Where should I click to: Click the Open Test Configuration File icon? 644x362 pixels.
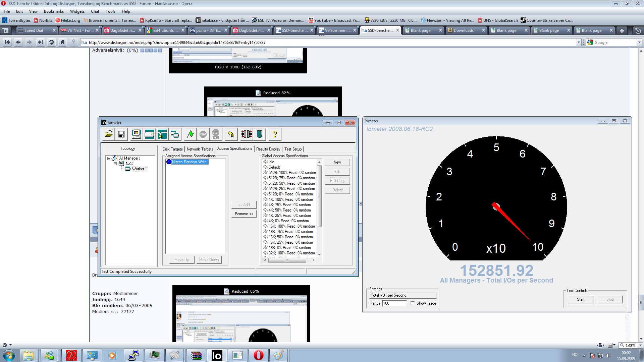click(x=109, y=134)
